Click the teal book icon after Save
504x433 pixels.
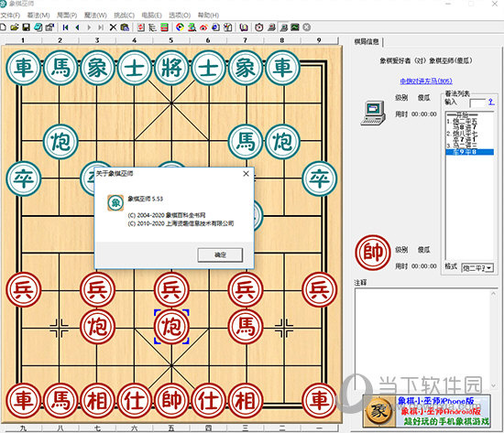[x=38, y=27]
